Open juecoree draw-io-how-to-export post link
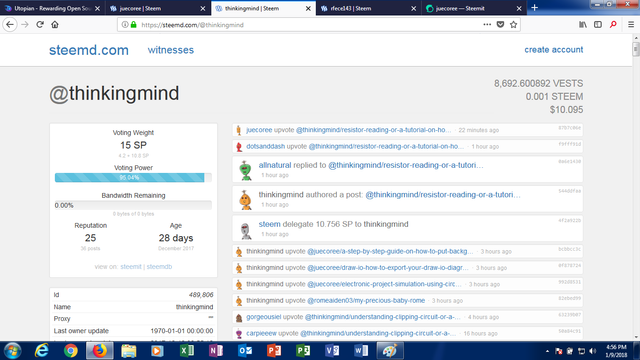 point(388,268)
